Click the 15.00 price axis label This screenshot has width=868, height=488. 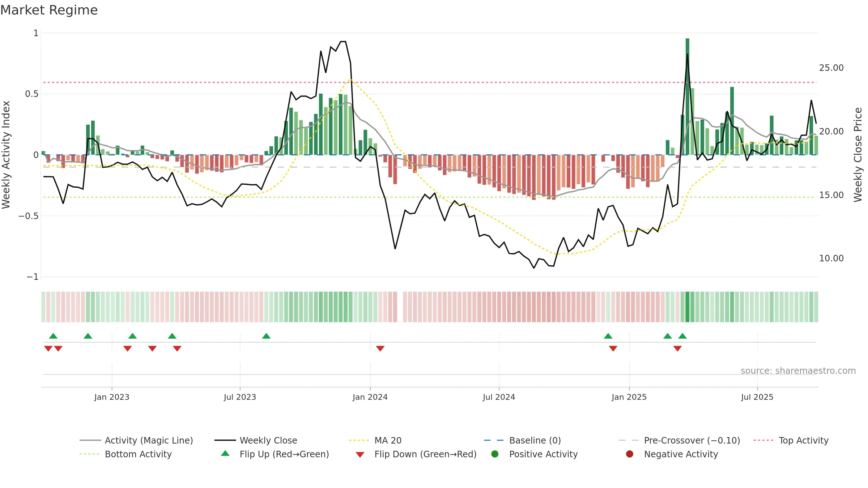pyautogui.click(x=831, y=195)
